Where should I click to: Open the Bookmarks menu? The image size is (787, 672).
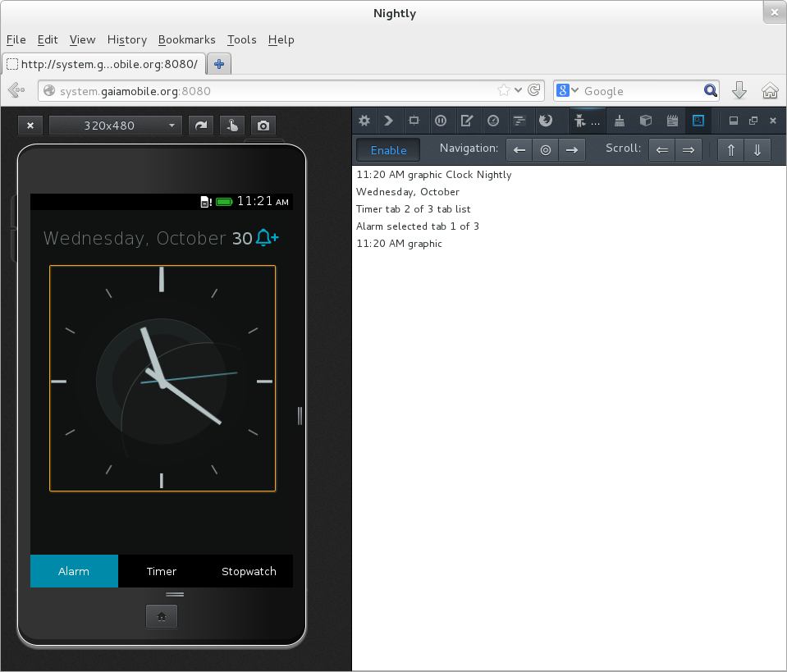point(186,39)
